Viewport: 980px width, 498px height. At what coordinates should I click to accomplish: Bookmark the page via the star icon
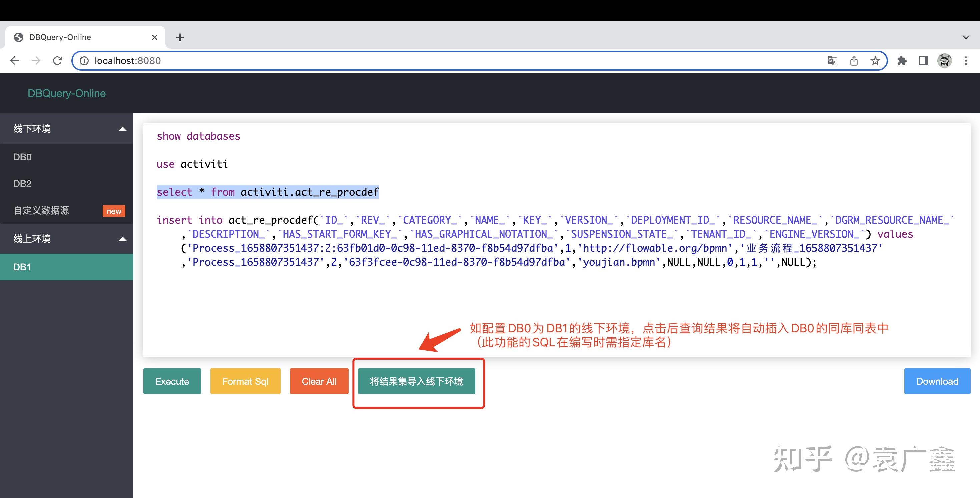[x=875, y=60]
